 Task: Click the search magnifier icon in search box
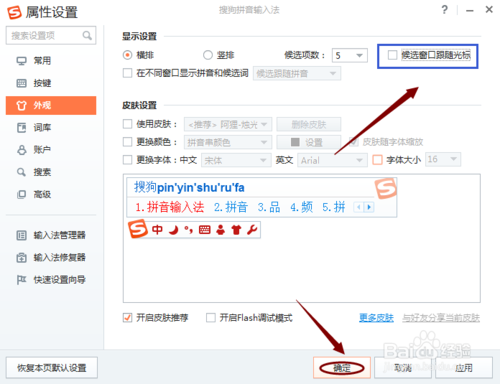point(87,35)
